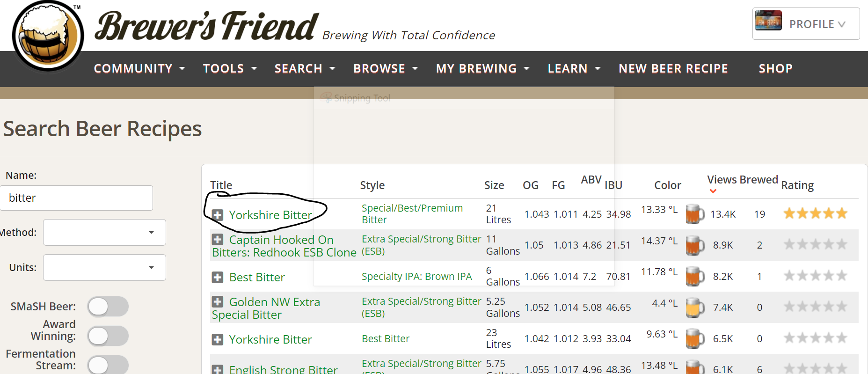Sort results by IBU column
The width and height of the screenshot is (868, 374).
pos(613,185)
